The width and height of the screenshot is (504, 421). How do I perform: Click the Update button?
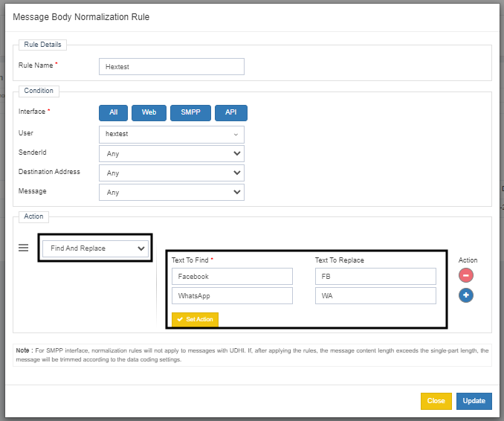click(x=474, y=401)
